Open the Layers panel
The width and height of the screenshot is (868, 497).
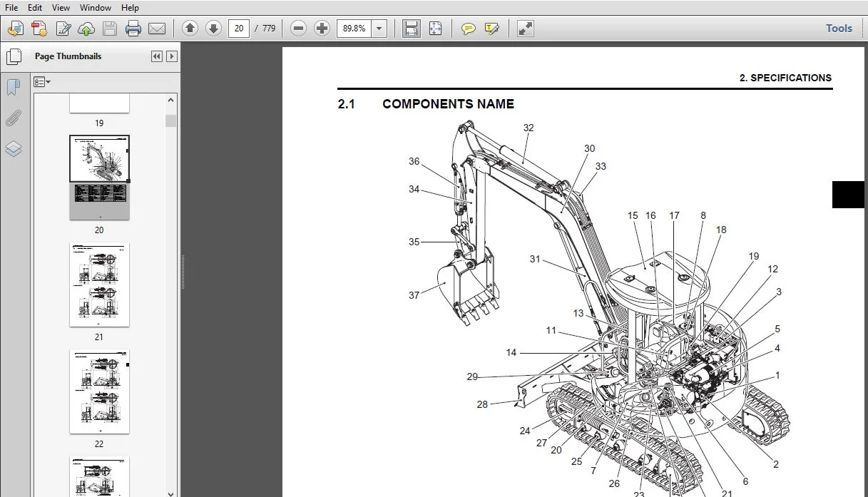(x=14, y=149)
